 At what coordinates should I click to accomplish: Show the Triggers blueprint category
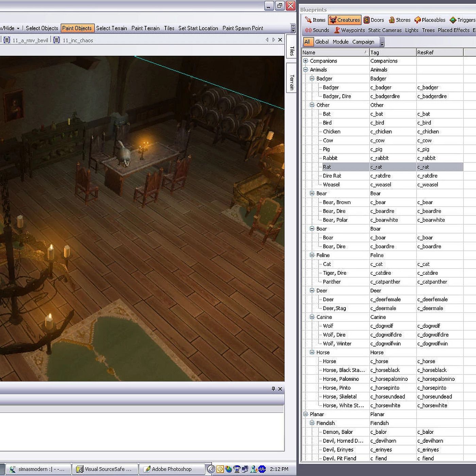[462, 20]
